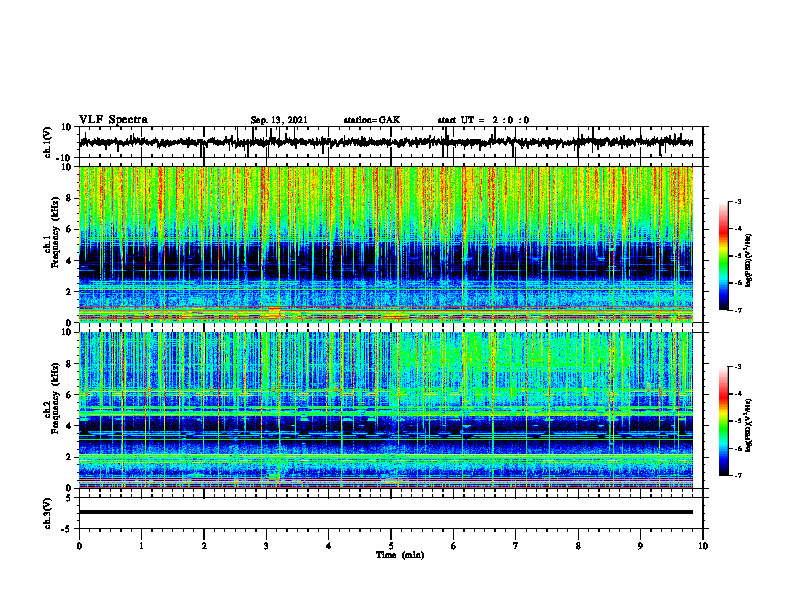Click time axis tick label "0"
The image size is (792, 612).
(79, 546)
